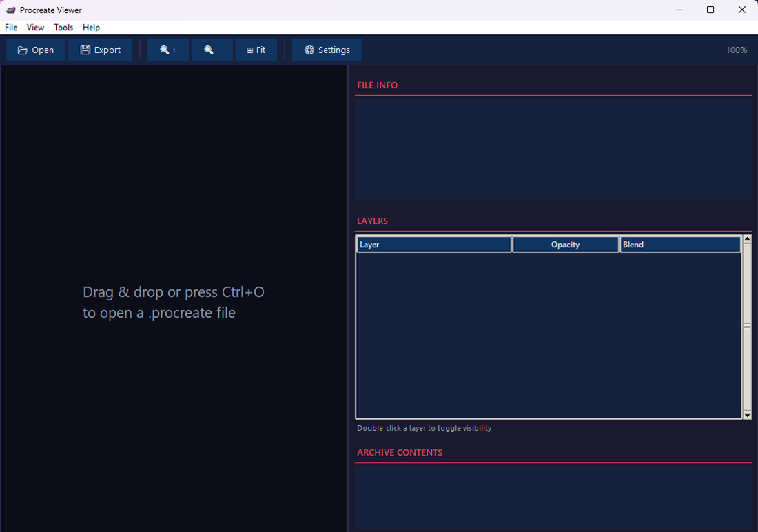This screenshot has height=532, width=758.
Task: Click the 100% zoom indicator
Action: coord(736,49)
